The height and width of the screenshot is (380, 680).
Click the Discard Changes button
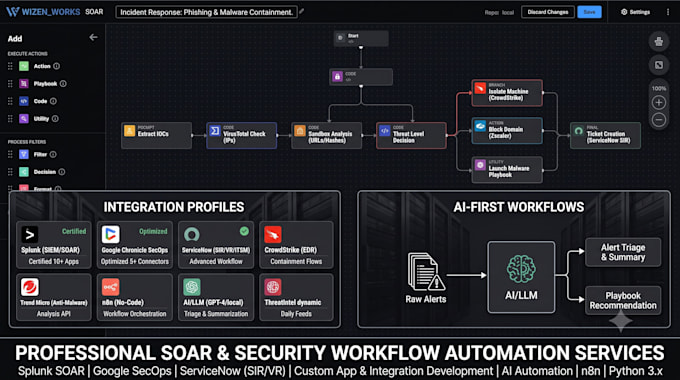(x=548, y=12)
